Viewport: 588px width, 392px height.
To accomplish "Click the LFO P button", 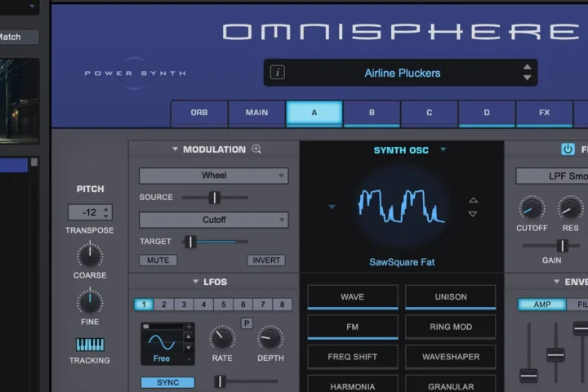I will [247, 323].
